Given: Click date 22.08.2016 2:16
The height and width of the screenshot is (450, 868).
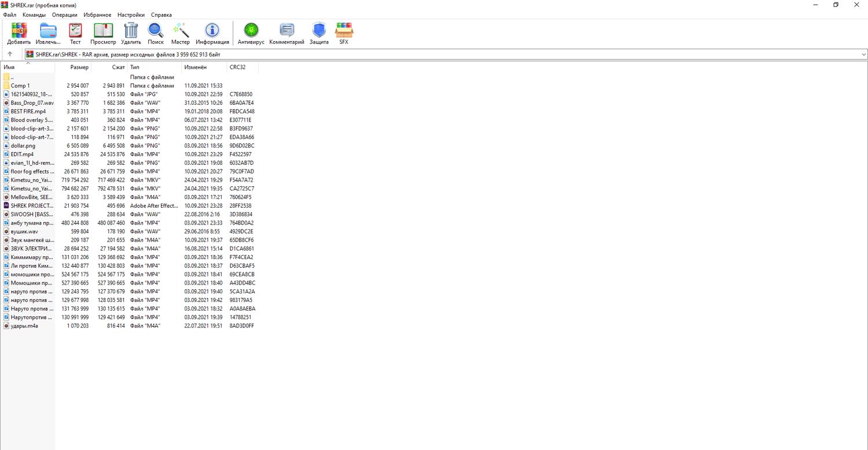Looking at the screenshot, I should click(x=201, y=214).
